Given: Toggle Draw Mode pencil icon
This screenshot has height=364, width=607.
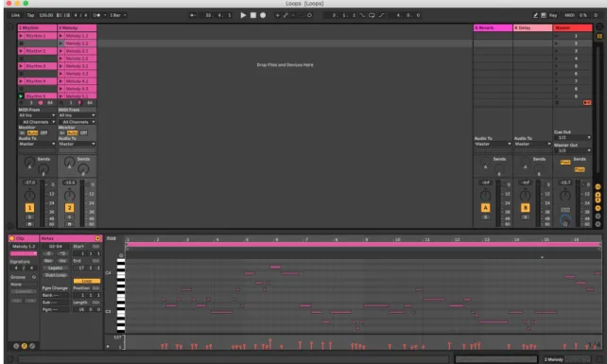Looking at the screenshot, I should coord(535,15).
